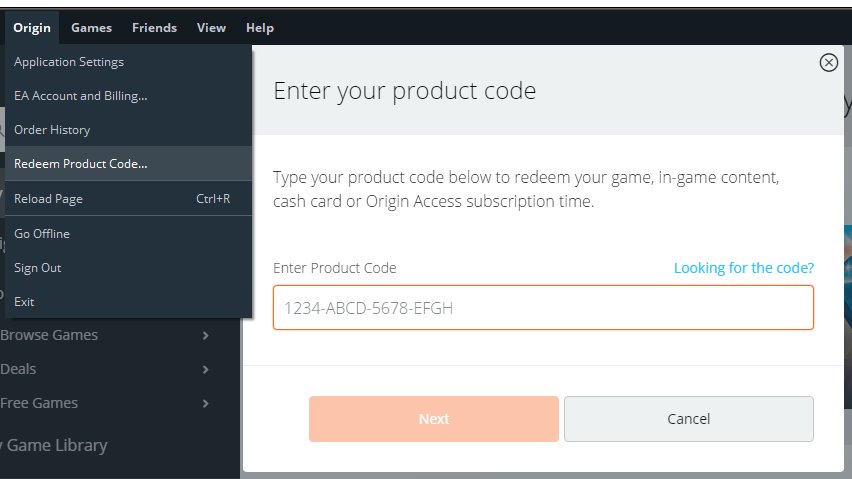Open the View menu
This screenshot has width=852, height=479.
coord(211,28)
